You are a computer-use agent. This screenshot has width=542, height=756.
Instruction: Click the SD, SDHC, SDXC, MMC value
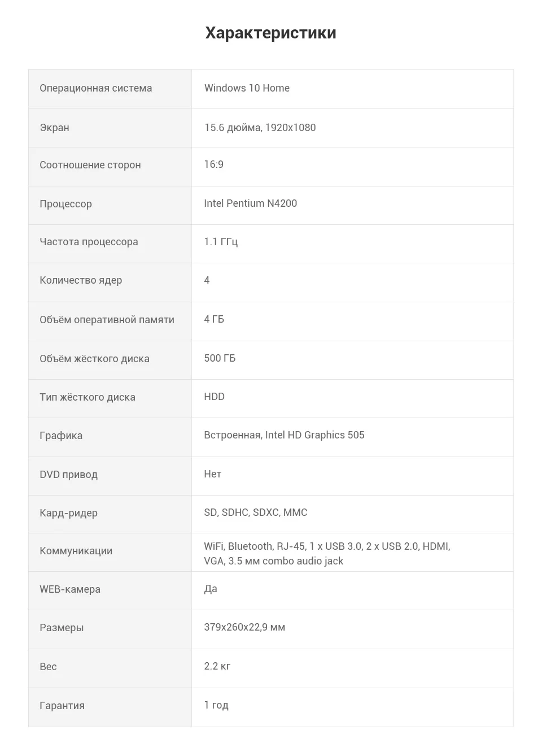[256, 512]
